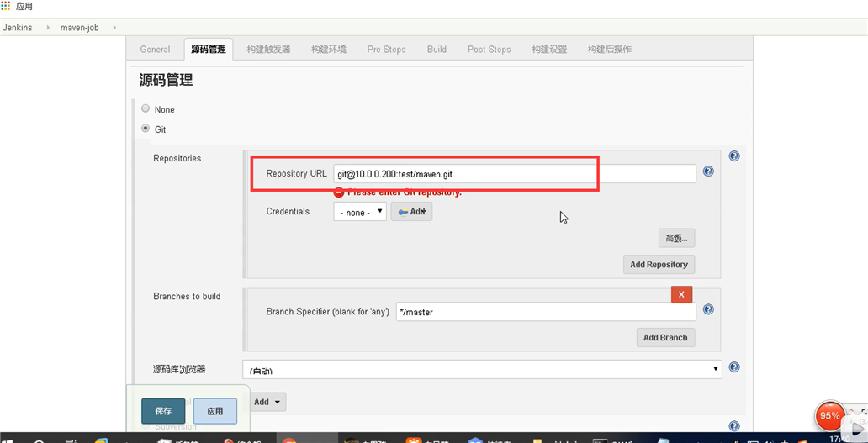The height and width of the screenshot is (443, 868).
Task: Click the Add Branch button
Action: point(665,337)
